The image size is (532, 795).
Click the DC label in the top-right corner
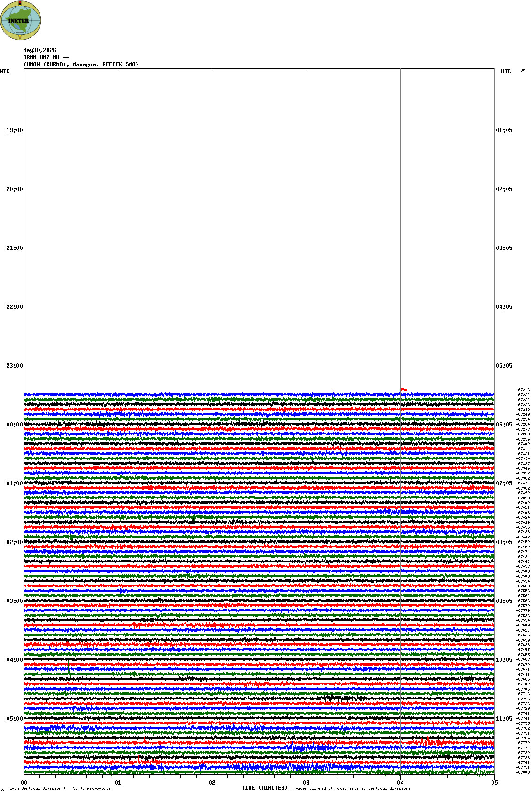click(523, 70)
